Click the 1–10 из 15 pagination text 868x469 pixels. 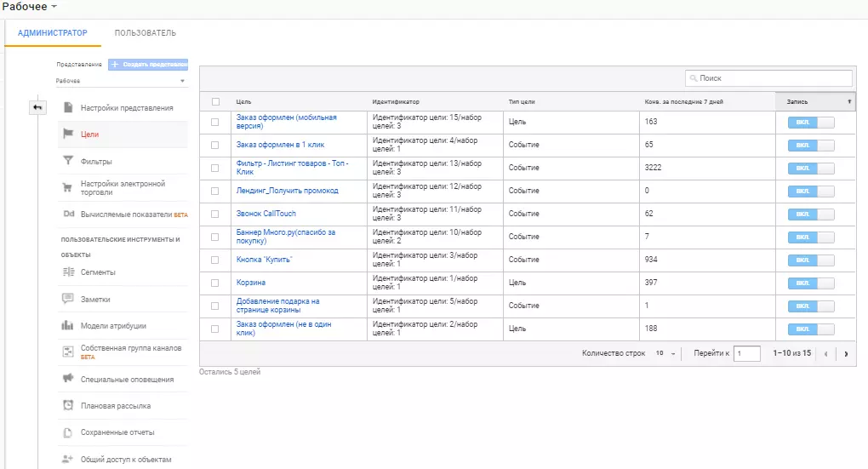pyautogui.click(x=791, y=353)
